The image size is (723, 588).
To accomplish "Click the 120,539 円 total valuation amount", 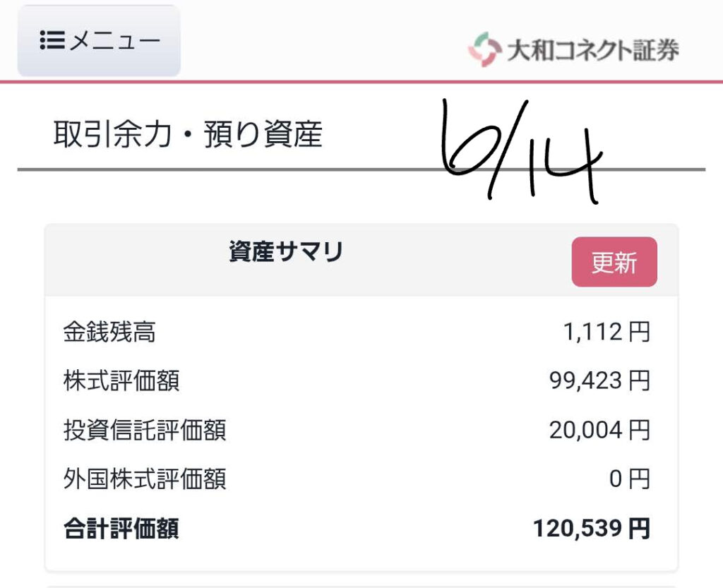I will 592,529.
